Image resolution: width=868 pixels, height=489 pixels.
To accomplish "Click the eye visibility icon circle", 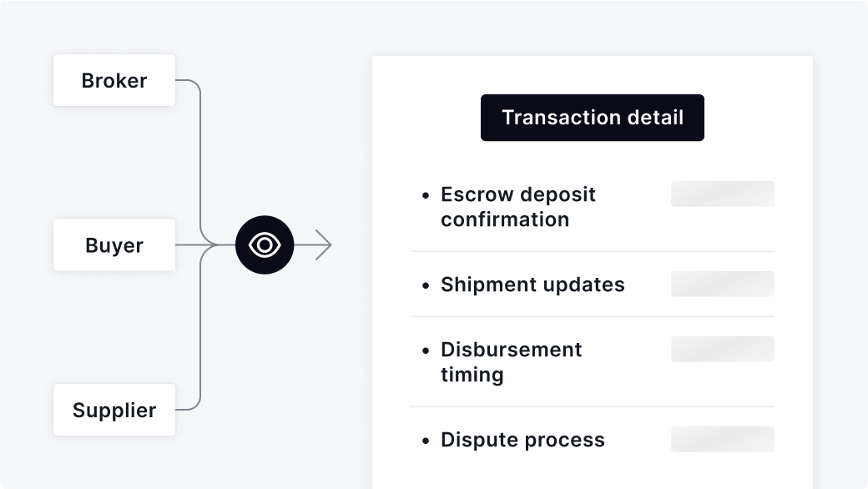I will coord(265,244).
